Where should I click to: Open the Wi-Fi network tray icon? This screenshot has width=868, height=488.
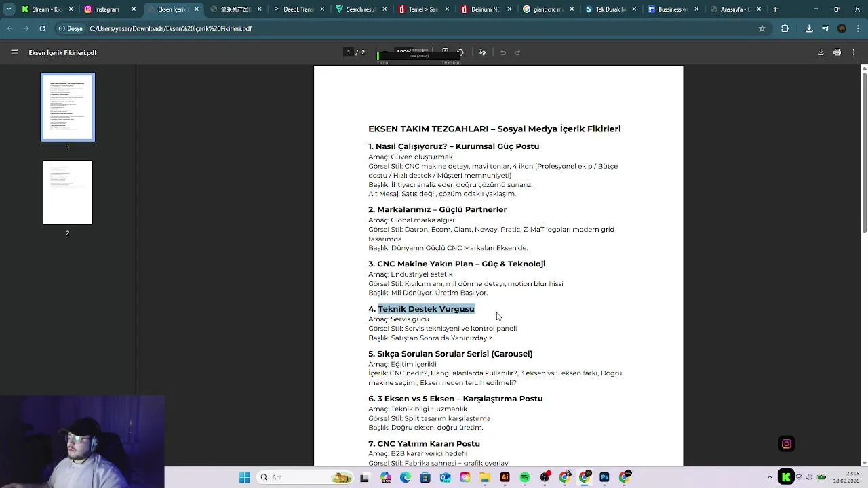click(x=799, y=477)
